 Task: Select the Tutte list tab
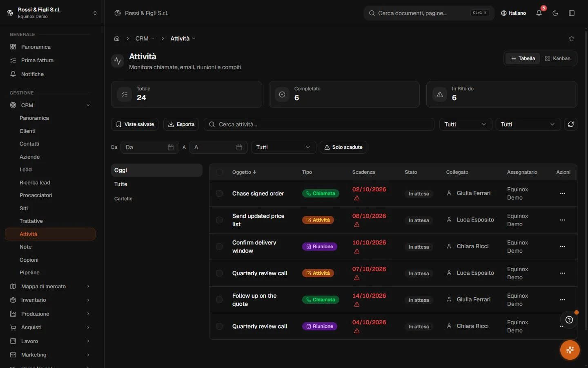pyautogui.click(x=157, y=184)
